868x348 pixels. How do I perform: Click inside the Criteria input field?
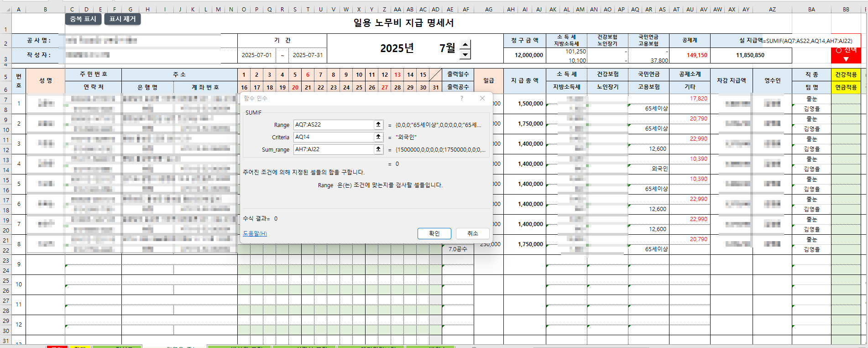click(333, 137)
